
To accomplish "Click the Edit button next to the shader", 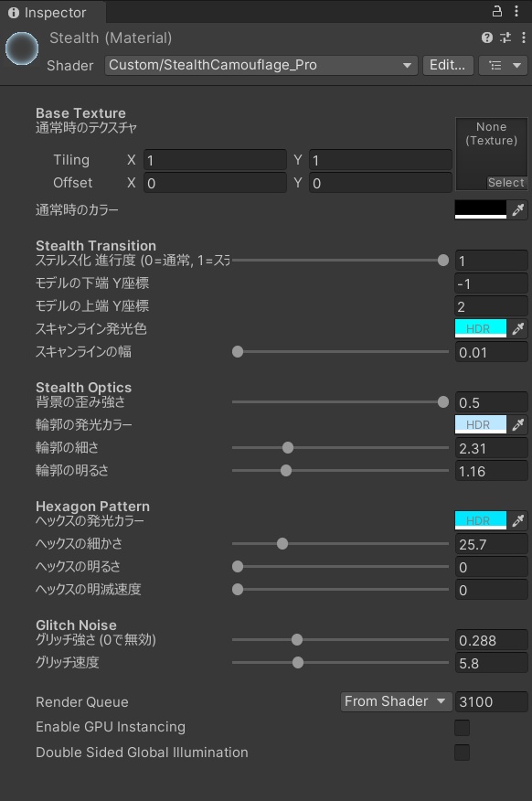I will (x=447, y=66).
